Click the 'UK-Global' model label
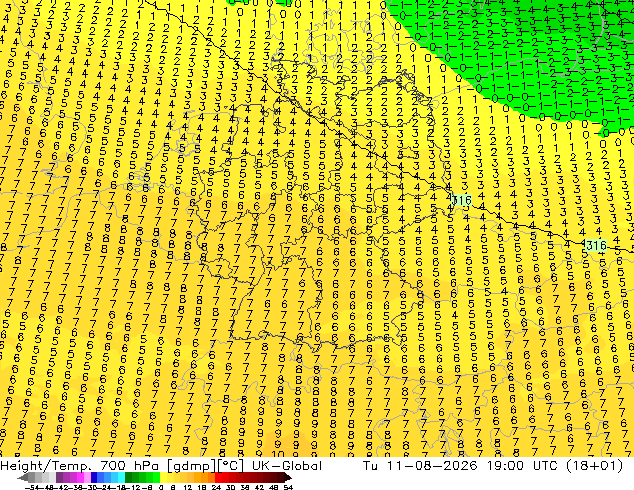The height and width of the screenshot is (490, 634). pos(287,465)
